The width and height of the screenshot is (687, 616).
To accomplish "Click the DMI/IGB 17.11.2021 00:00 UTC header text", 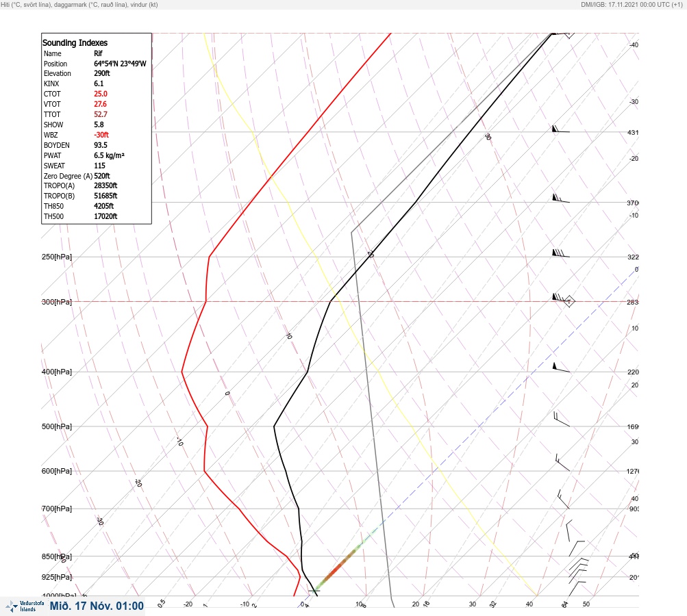I will point(632,4).
